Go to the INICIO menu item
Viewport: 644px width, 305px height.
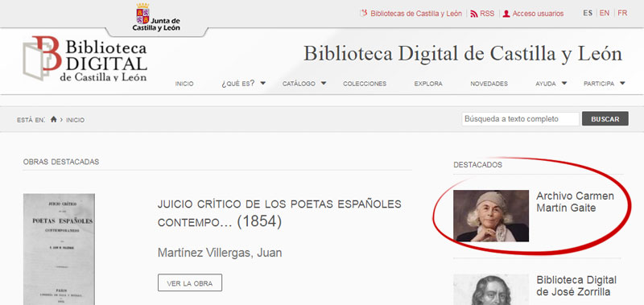[184, 84]
